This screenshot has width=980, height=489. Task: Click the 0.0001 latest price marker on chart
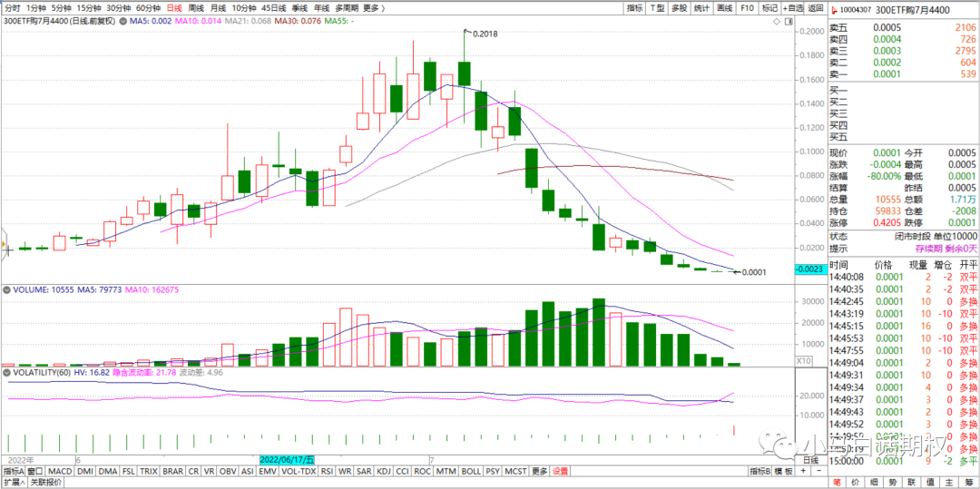pos(753,272)
